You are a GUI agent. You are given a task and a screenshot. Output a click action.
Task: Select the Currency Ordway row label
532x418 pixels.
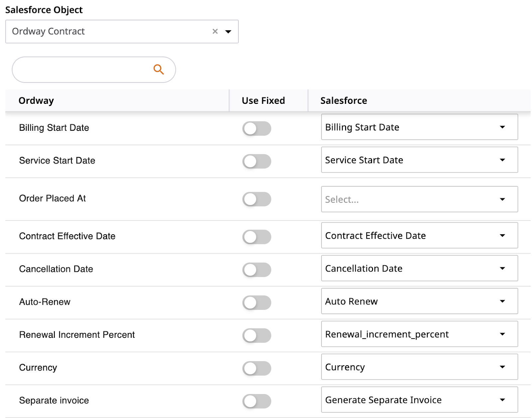click(x=38, y=367)
